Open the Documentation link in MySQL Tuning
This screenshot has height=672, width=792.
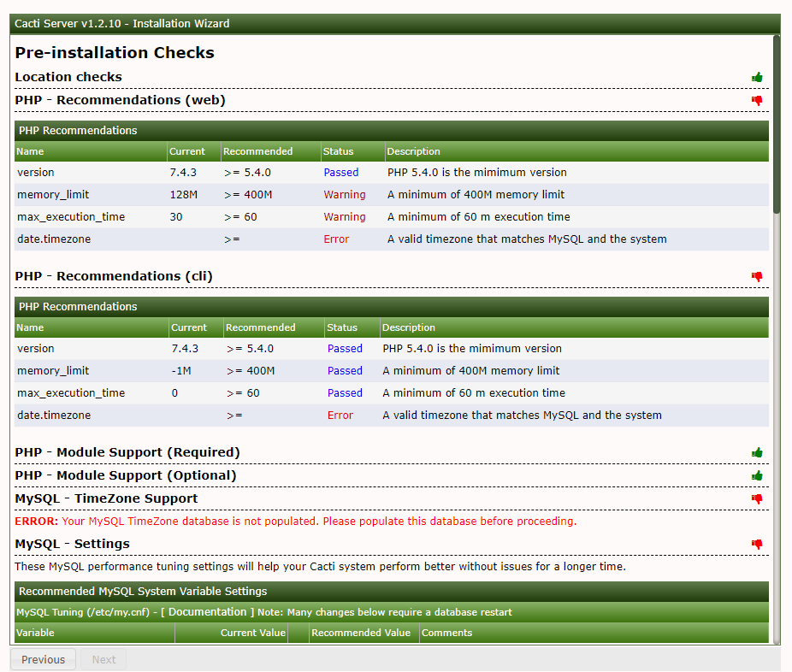[x=207, y=612]
